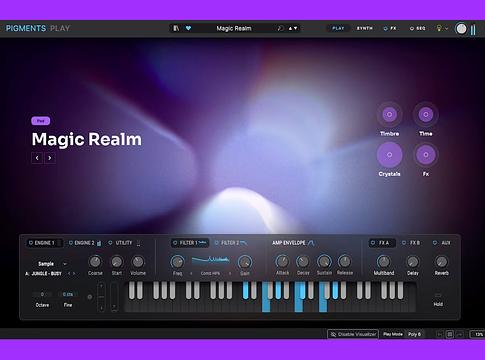Click the Octave value field
The width and height of the screenshot is (485, 360).
point(42,294)
